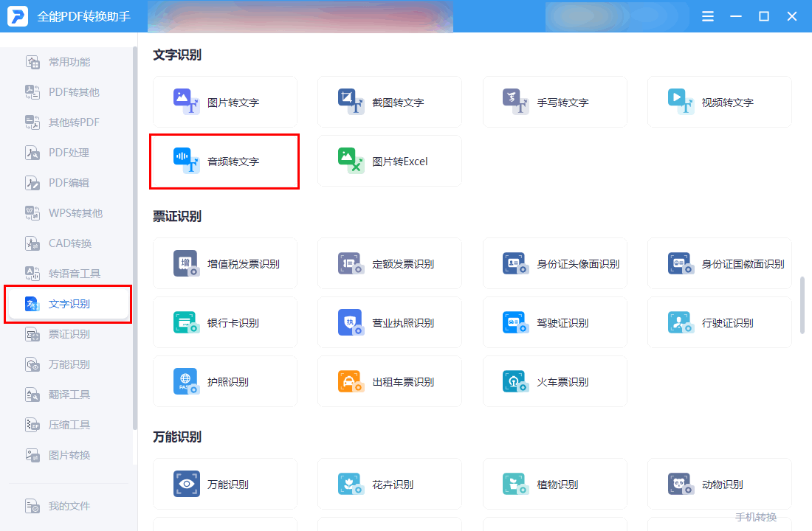The width and height of the screenshot is (812, 531).
Task: Maximize the 全能PDF转换助手 window
Action: click(x=764, y=16)
